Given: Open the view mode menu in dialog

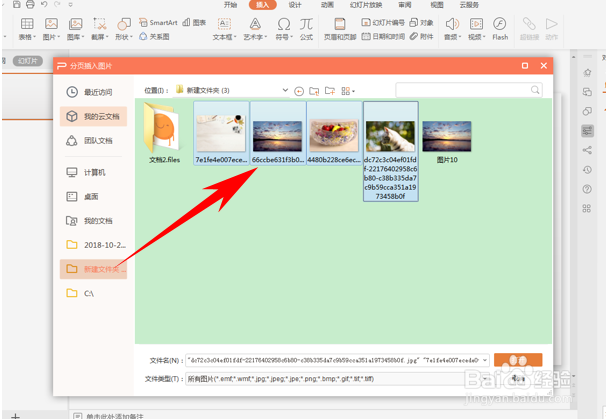Looking at the screenshot, I should click(348, 91).
